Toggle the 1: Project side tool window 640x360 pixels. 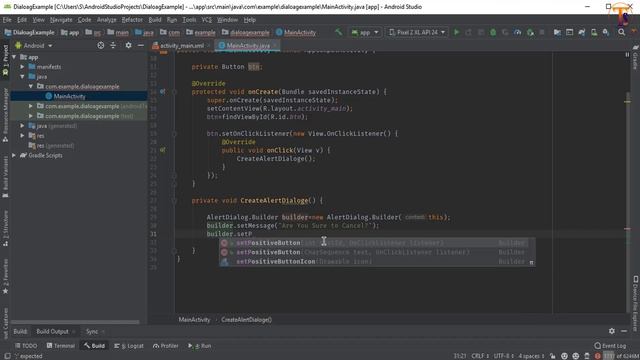(5, 60)
